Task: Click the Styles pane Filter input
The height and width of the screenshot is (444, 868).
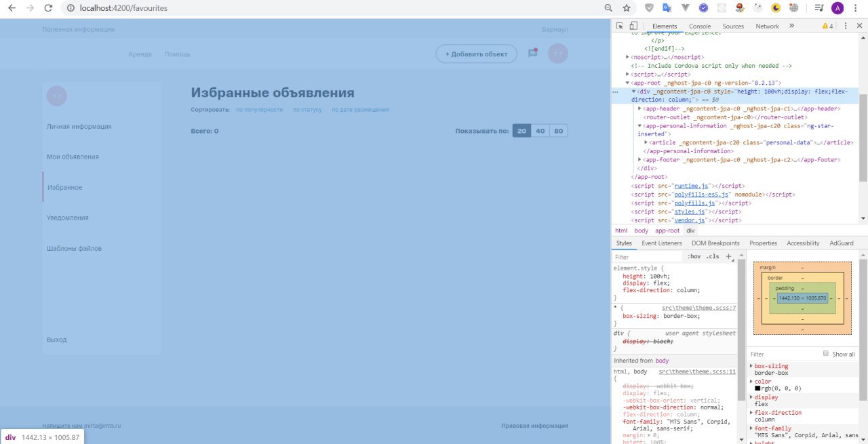Action: 648,257
